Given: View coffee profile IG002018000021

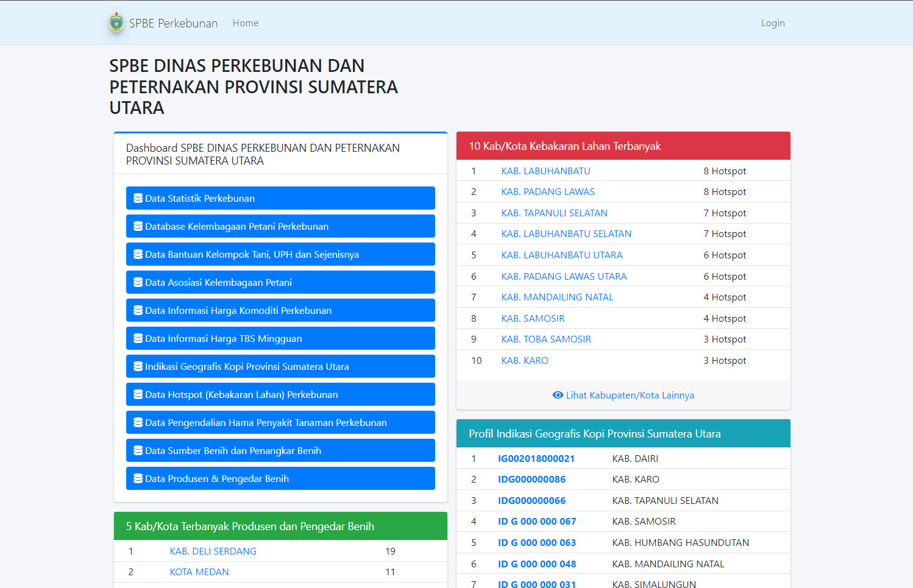Looking at the screenshot, I should pyautogui.click(x=536, y=459).
